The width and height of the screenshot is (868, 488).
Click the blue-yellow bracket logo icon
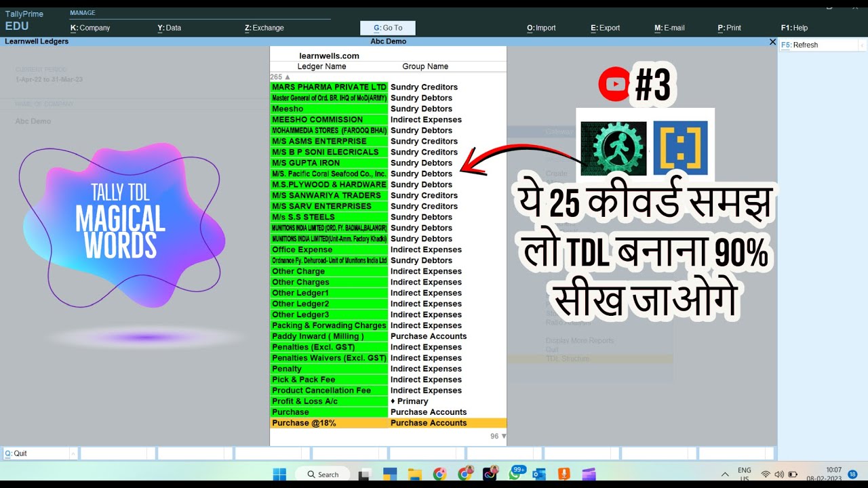point(680,148)
